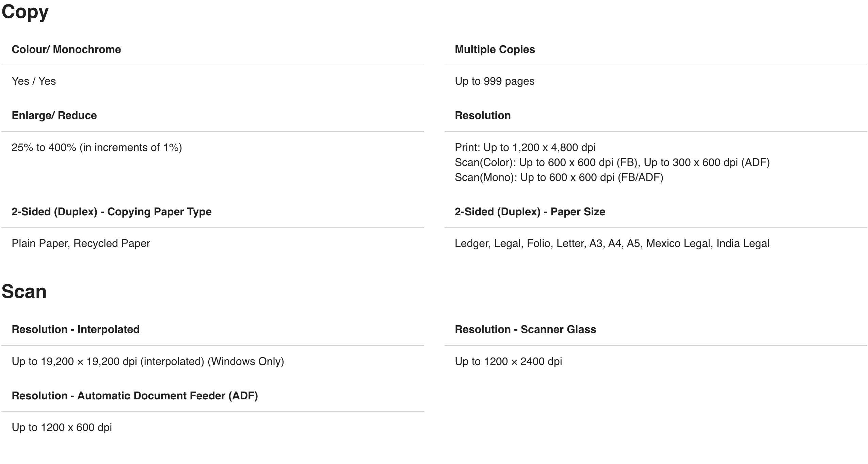Click the Yes / Yes value
The height and width of the screenshot is (464, 868).
point(34,81)
